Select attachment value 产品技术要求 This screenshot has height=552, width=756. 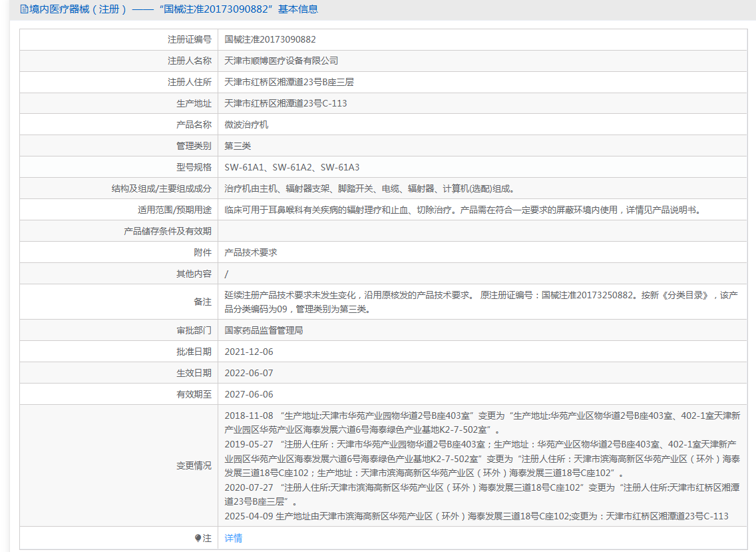click(x=251, y=252)
